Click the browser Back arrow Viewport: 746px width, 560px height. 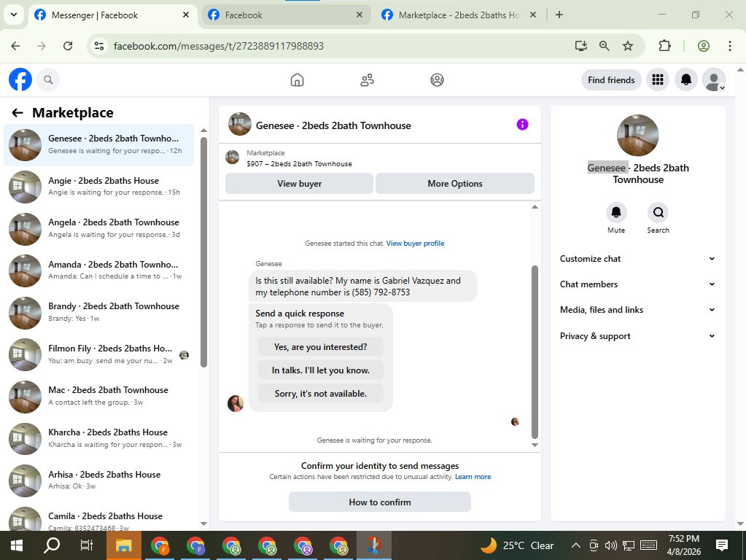pyautogui.click(x=16, y=46)
